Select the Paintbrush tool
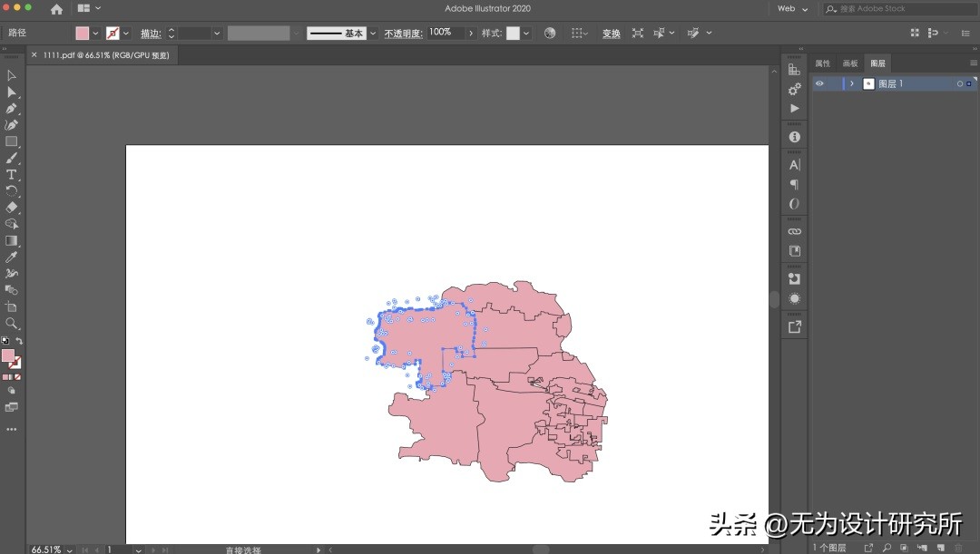This screenshot has width=980, height=554. click(x=12, y=159)
